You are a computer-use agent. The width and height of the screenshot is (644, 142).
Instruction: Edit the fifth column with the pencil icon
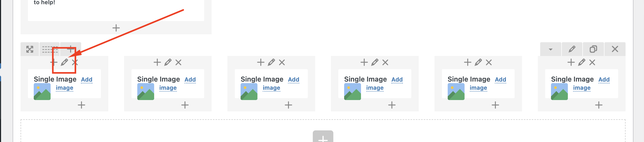tap(478, 62)
